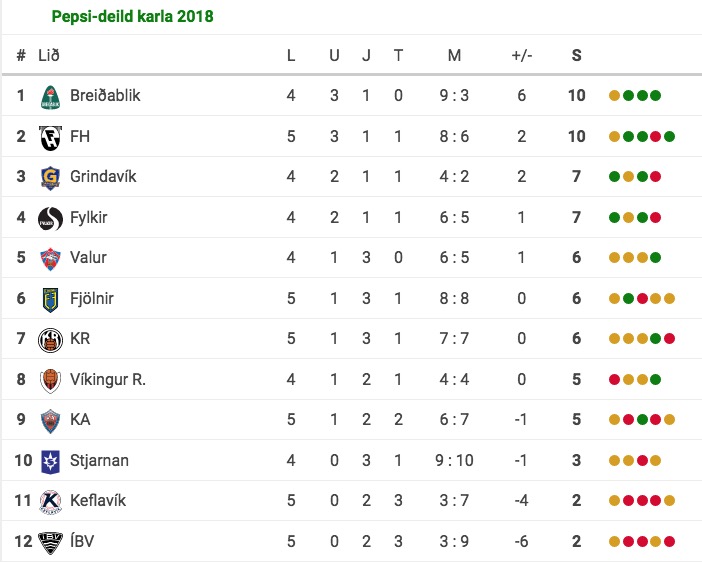Screen dimensions: 702x562
Task: Click the Keflavík club crest
Action: (x=50, y=501)
